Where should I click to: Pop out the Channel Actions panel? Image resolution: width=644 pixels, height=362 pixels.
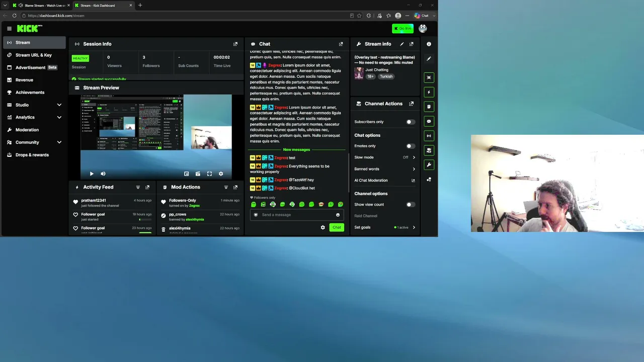[x=411, y=104]
